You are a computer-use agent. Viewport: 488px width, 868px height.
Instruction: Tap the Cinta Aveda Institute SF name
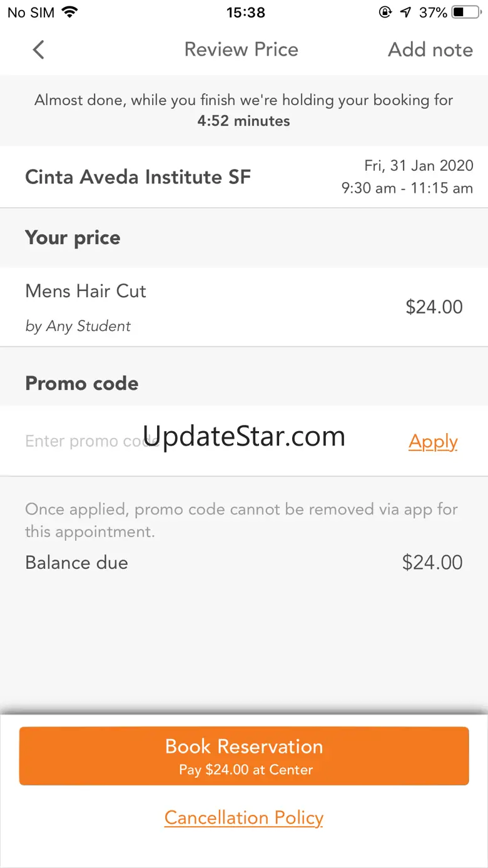(x=138, y=177)
